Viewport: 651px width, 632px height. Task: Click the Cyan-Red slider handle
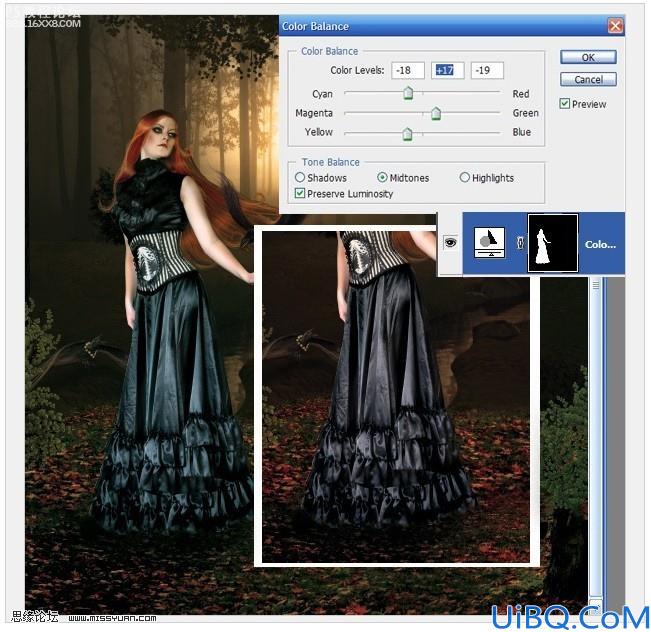tap(409, 93)
